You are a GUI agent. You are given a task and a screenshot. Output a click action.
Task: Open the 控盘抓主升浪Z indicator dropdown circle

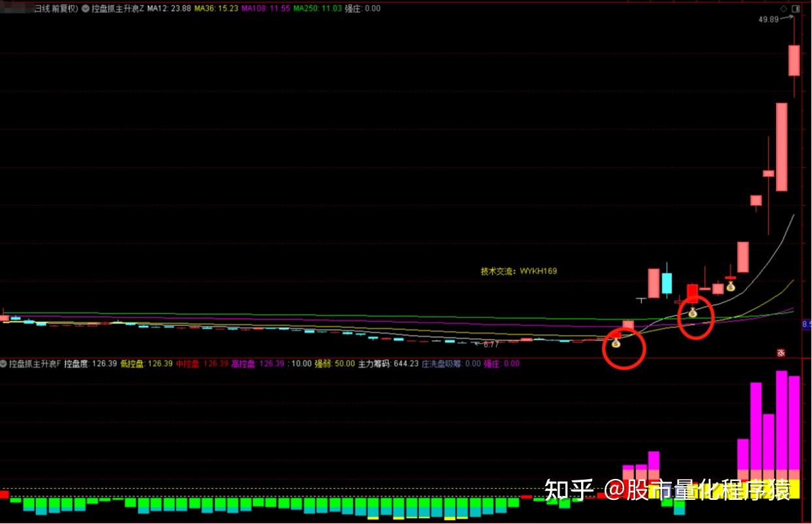85,8
